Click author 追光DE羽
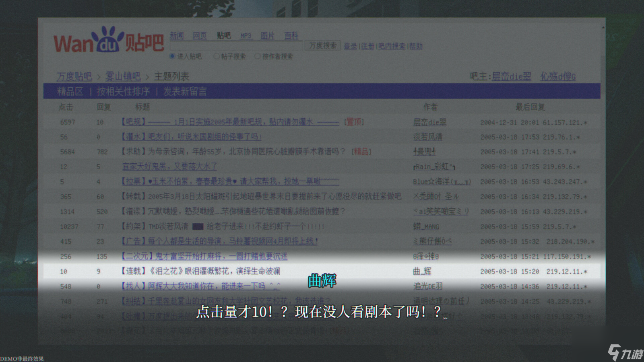 [x=428, y=286]
